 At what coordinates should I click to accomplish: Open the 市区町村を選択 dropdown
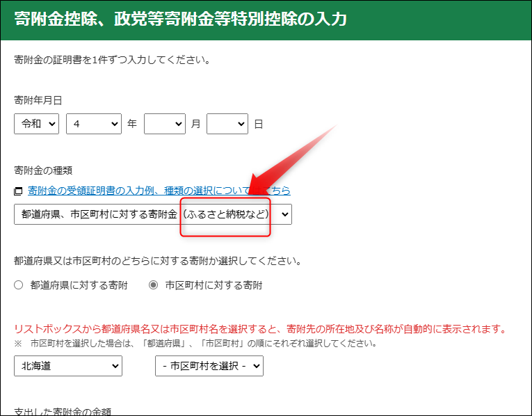[x=209, y=366]
